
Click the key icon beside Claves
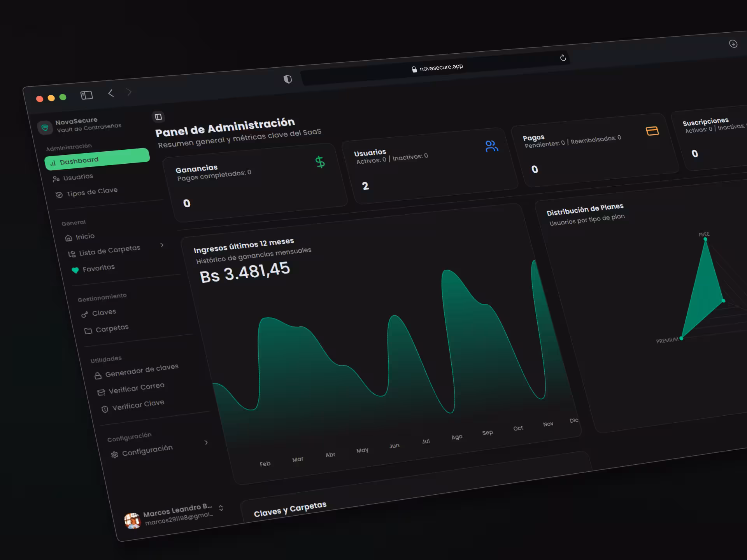(84, 315)
